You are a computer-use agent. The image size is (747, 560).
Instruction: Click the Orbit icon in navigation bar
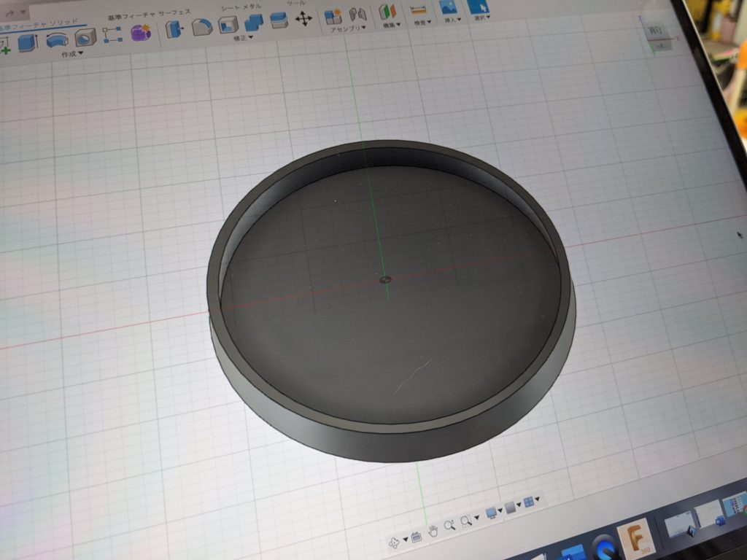[395, 542]
